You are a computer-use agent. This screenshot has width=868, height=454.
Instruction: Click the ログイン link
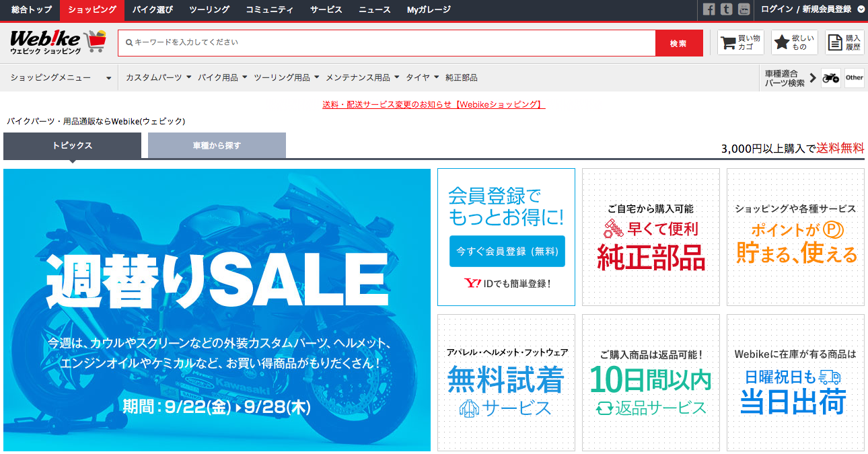[x=777, y=9]
